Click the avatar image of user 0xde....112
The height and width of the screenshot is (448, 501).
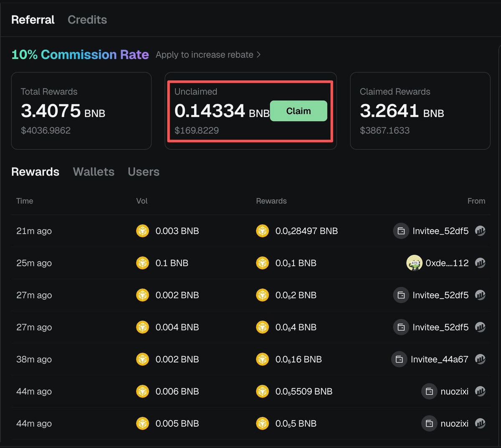pos(414,263)
